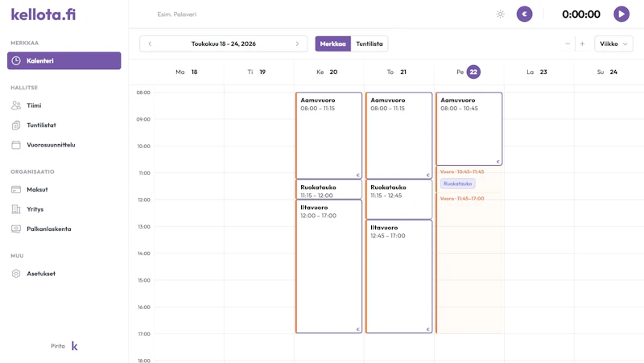Image resolution: width=644 pixels, height=363 pixels.
Task: Click the Vuoro 11:45–17:00 shift label
Action: point(462,198)
